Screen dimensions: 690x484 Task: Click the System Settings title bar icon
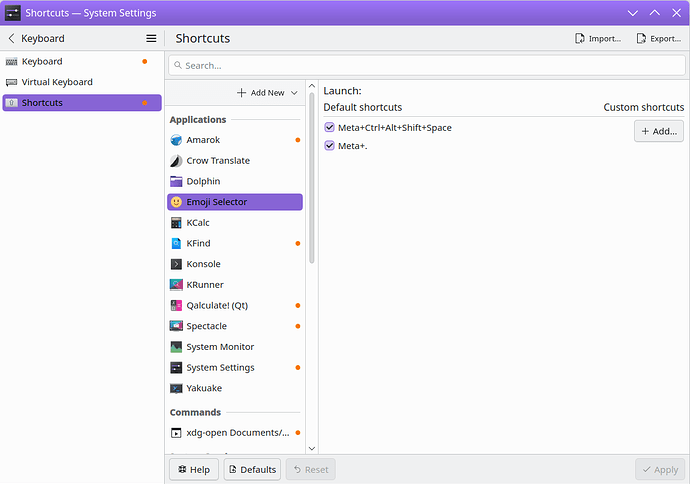pyautogui.click(x=13, y=13)
